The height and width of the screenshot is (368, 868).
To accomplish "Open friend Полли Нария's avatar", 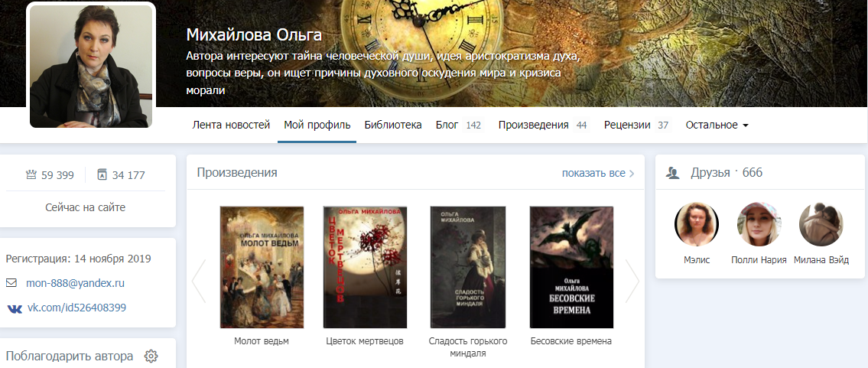I will pos(759,225).
